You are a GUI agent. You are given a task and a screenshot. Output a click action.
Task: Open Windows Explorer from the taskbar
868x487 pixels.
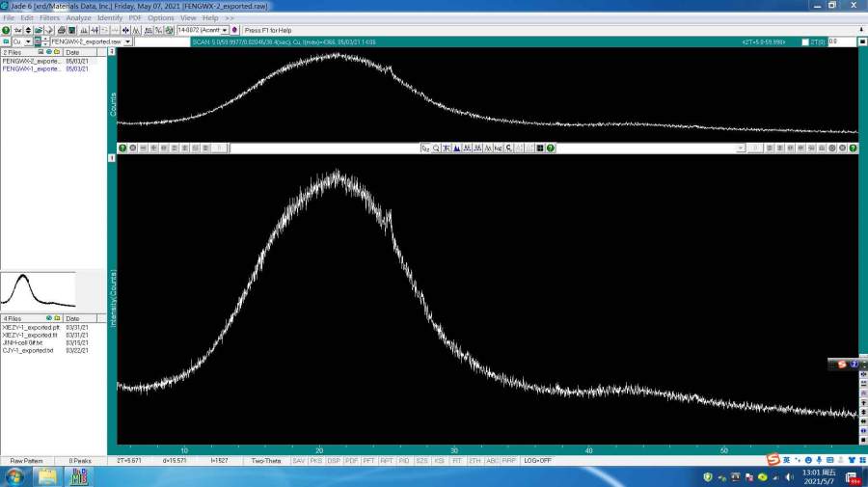(x=48, y=477)
